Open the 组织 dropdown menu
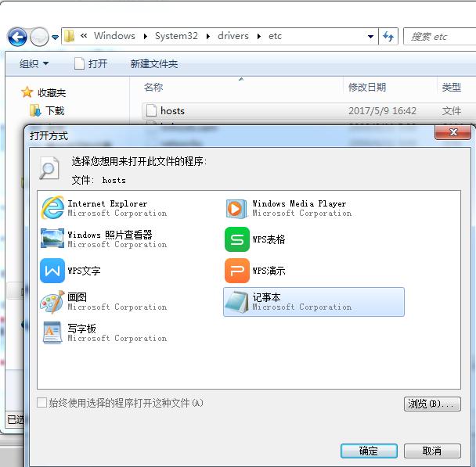 34,63
